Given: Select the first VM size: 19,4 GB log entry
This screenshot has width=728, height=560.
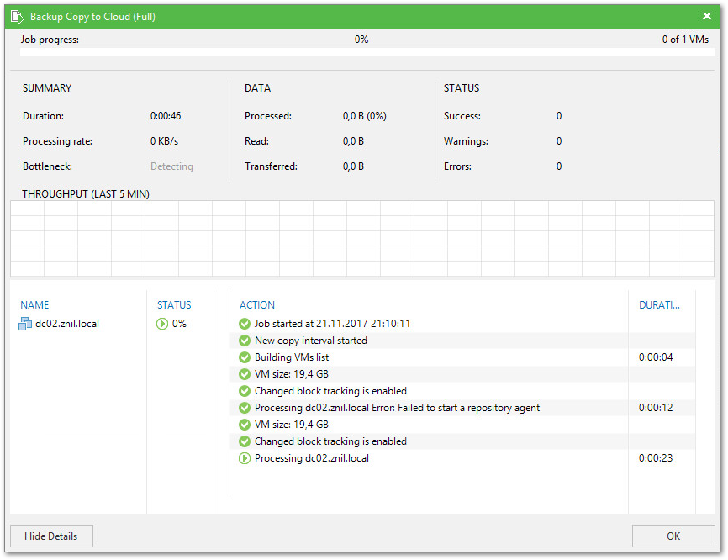Looking at the screenshot, I should coord(292,374).
